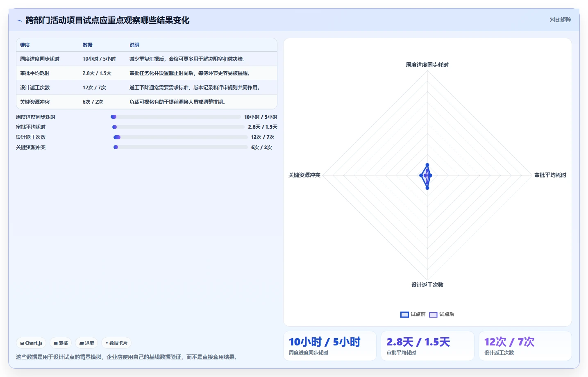Select the 数据卡片 tag chip
The image size is (588, 377).
point(116,343)
